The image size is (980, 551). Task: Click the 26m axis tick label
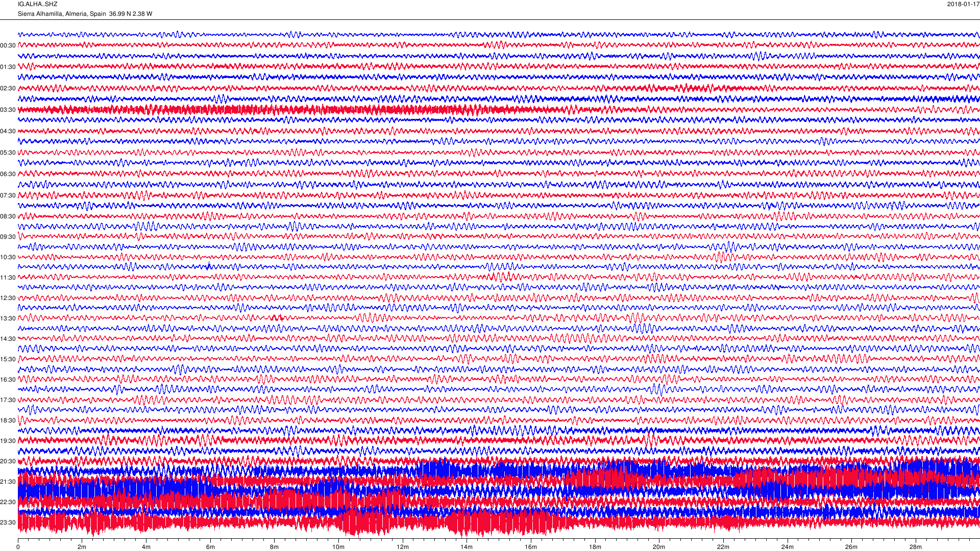tap(851, 547)
